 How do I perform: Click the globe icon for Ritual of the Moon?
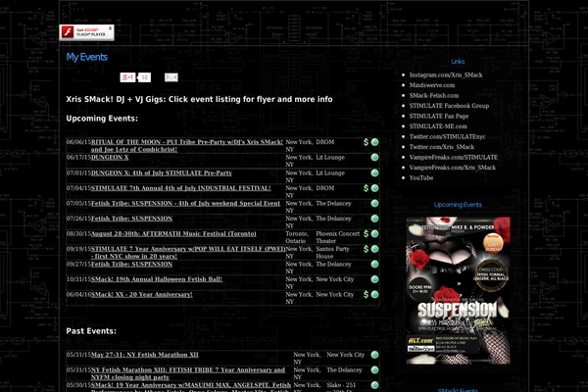click(x=374, y=142)
